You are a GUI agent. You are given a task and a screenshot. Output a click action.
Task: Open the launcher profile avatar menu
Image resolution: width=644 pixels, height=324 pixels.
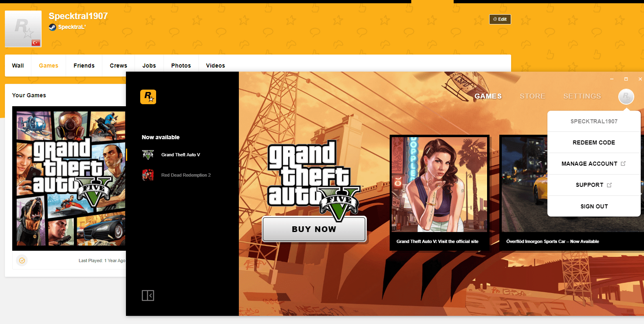pos(626,96)
